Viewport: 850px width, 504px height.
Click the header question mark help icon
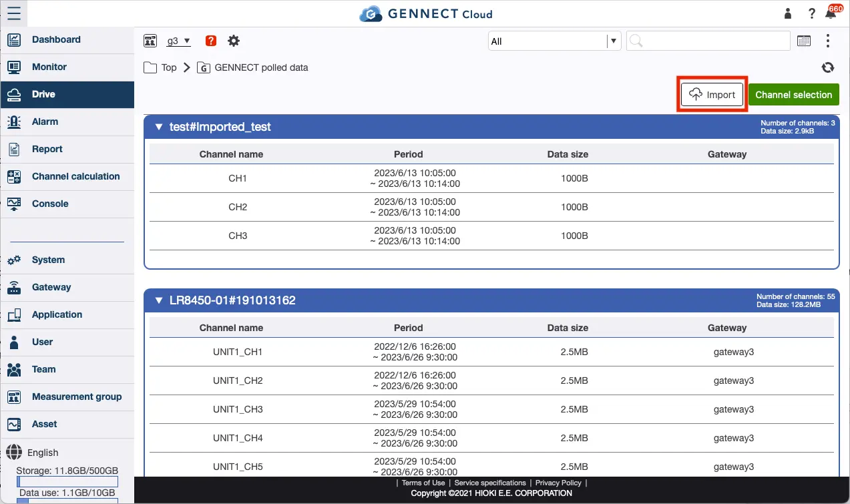click(x=811, y=13)
